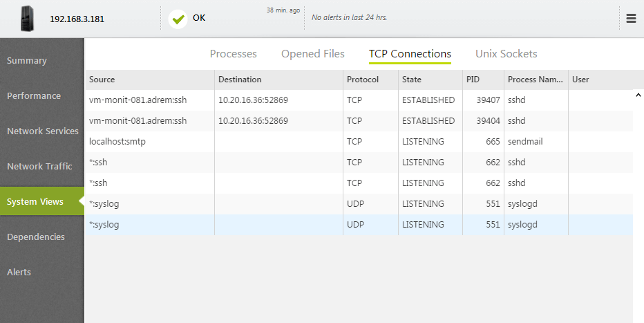
Task: Sort by the State column header
Action: click(430, 80)
